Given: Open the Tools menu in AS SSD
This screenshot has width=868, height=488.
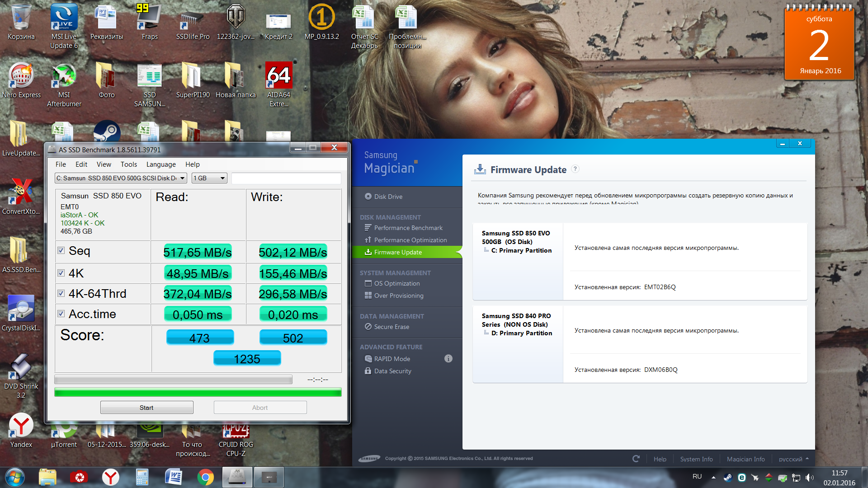Looking at the screenshot, I should click(128, 164).
